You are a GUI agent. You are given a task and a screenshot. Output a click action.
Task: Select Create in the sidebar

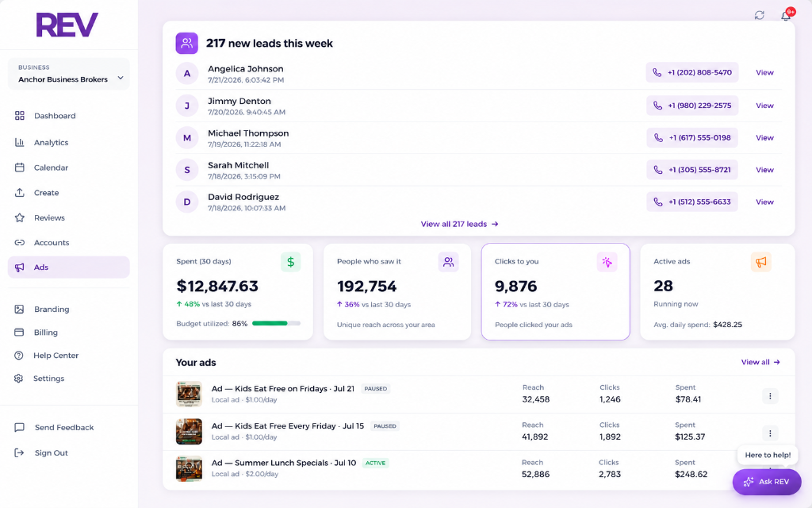tap(68, 193)
